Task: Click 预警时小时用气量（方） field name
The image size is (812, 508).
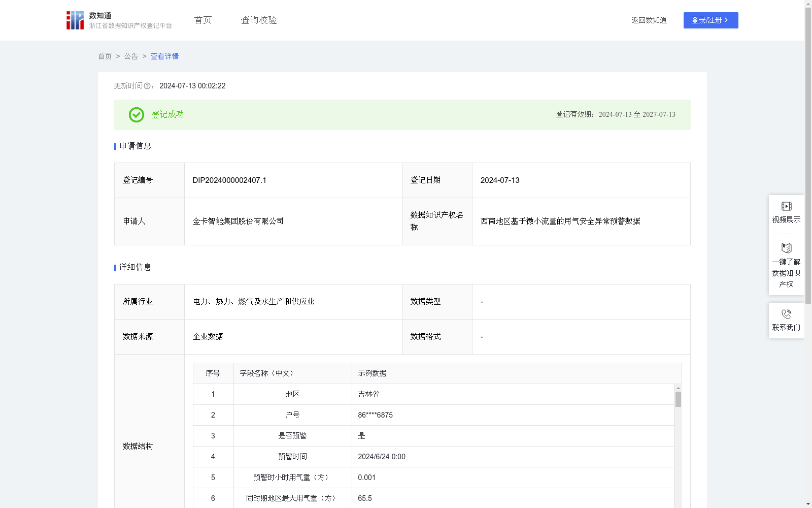Action: [x=292, y=478]
